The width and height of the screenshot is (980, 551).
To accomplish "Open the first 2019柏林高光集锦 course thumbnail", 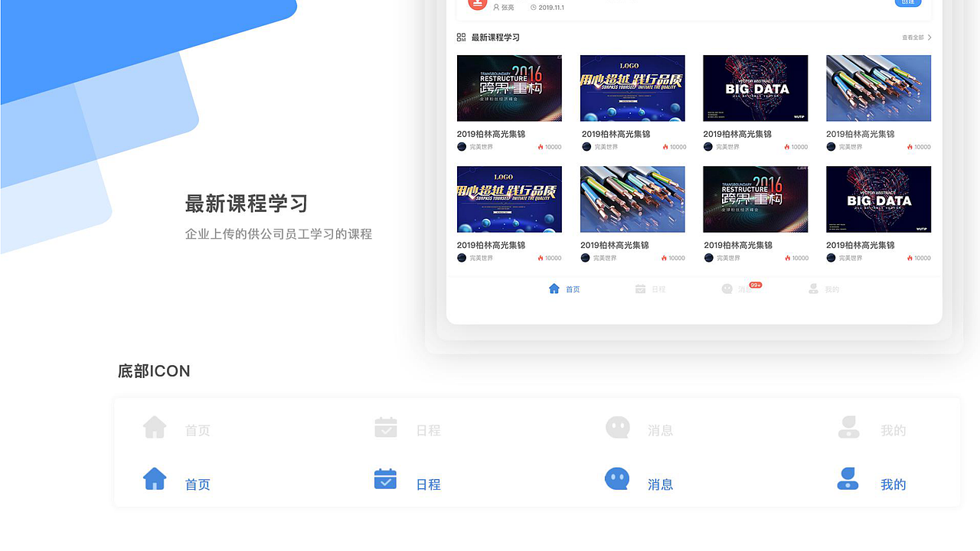I will click(x=509, y=88).
